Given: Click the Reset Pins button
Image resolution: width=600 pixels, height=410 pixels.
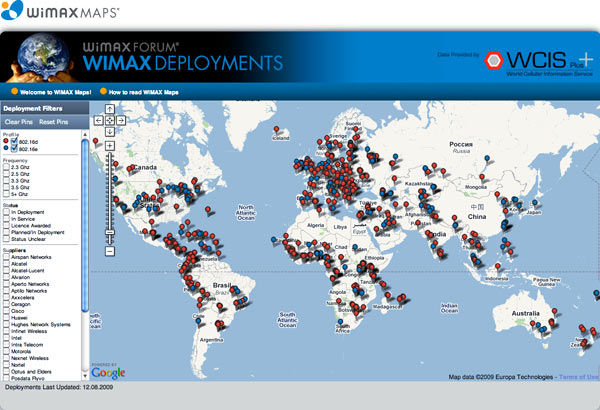Looking at the screenshot, I should (x=54, y=121).
